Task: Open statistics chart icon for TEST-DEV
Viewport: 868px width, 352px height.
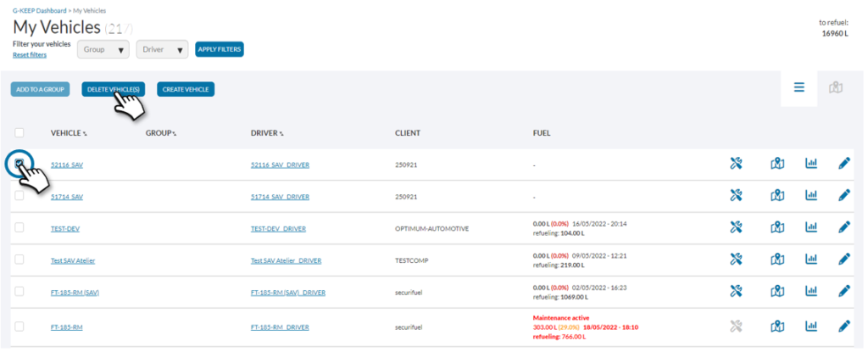Action: (x=811, y=227)
